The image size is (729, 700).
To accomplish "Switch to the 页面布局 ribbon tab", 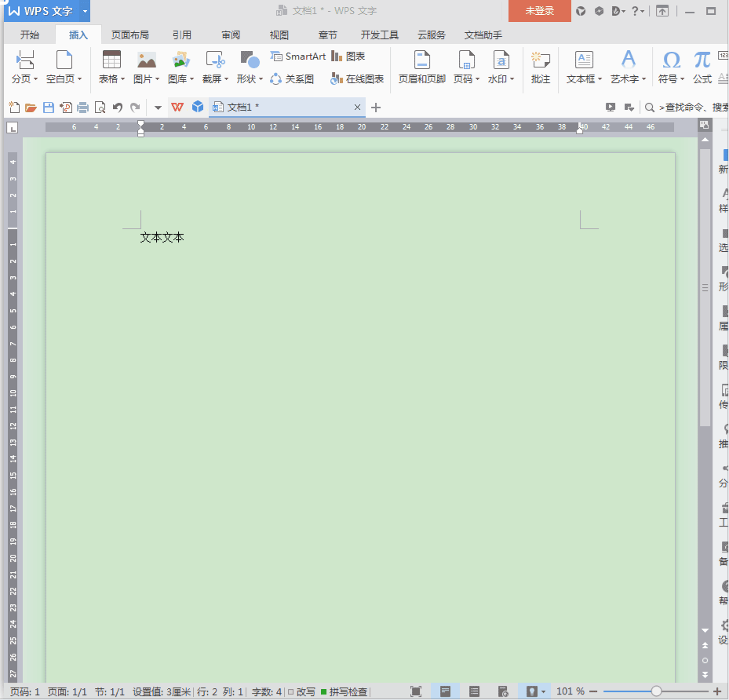I will [x=129, y=35].
